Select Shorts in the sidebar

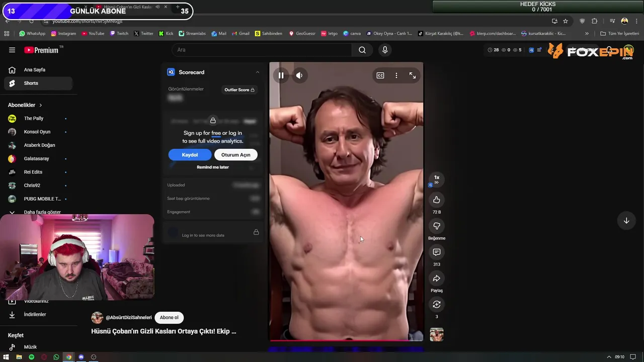point(38,83)
